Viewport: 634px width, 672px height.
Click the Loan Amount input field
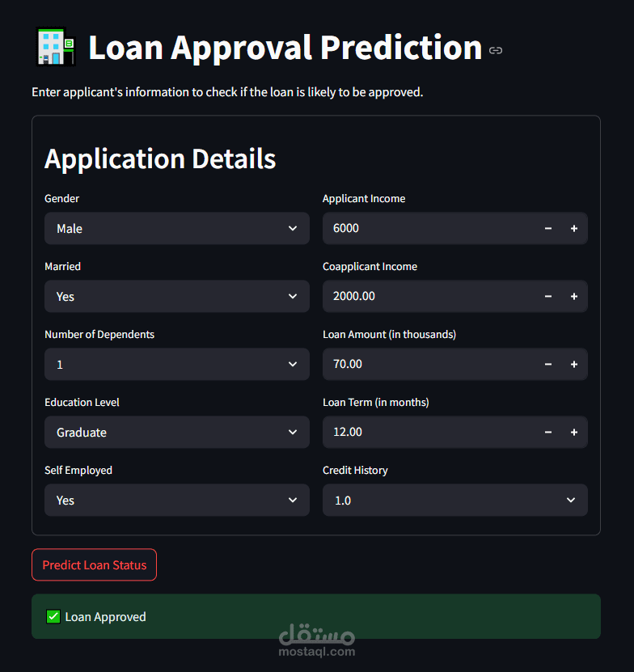click(421, 364)
